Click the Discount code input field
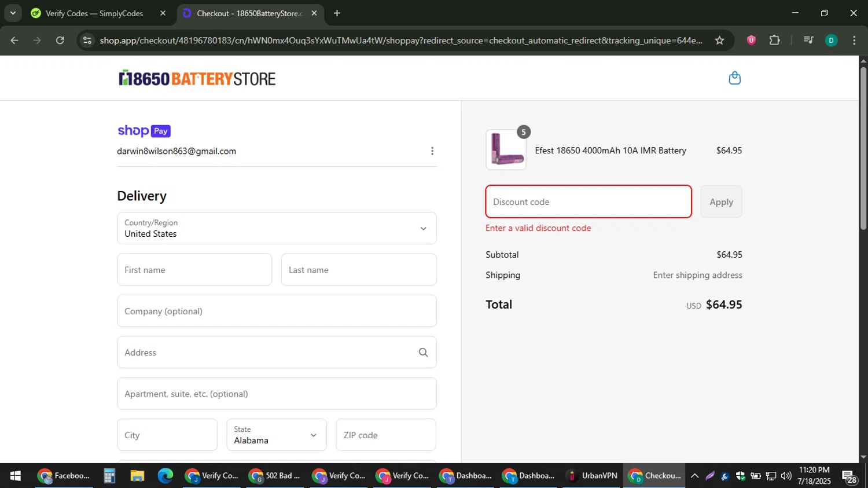868x488 pixels. (589, 201)
